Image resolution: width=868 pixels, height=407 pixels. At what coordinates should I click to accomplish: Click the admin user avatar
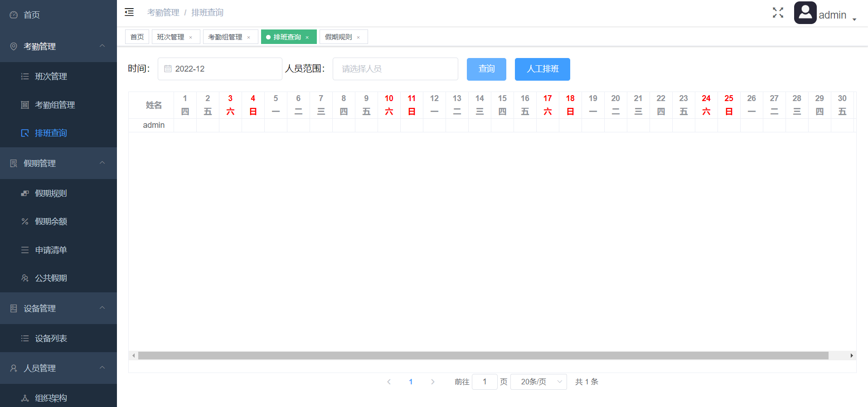pos(805,13)
